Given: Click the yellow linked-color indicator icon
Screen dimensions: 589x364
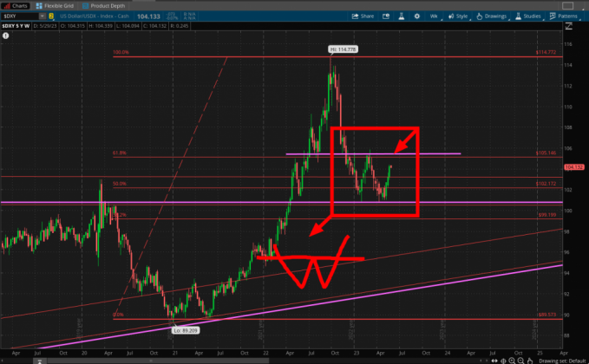Looking at the screenshot, I should pos(52,16).
